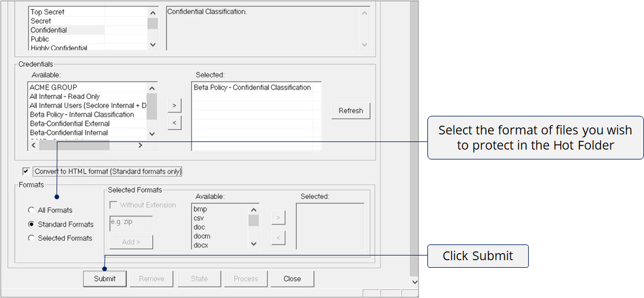Viewport: 644px width, 298px height.
Task: Click the Submit button
Action: click(x=105, y=279)
